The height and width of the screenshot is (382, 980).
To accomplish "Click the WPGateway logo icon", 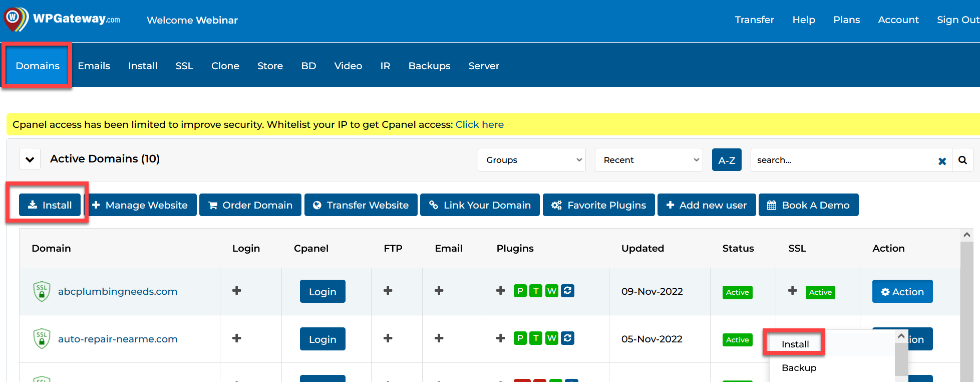I will pos(16,19).
